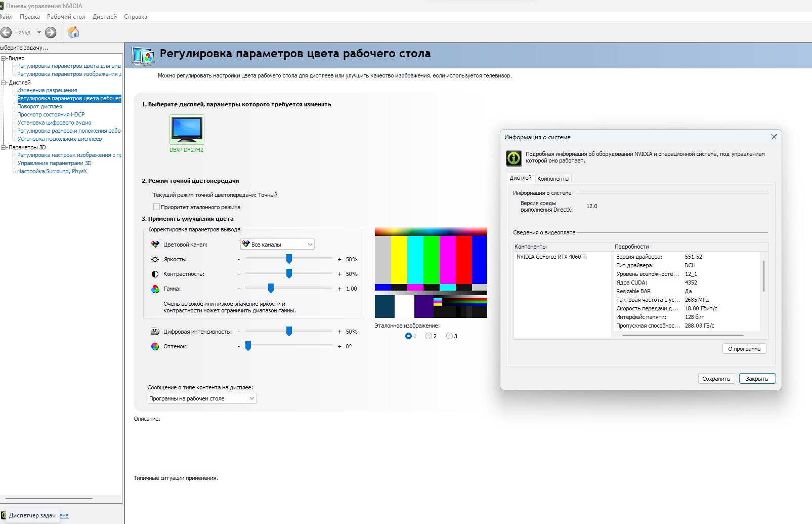Click the Гамма slider handle
This screenshot has height=524, width=812.
pos(271,289)
